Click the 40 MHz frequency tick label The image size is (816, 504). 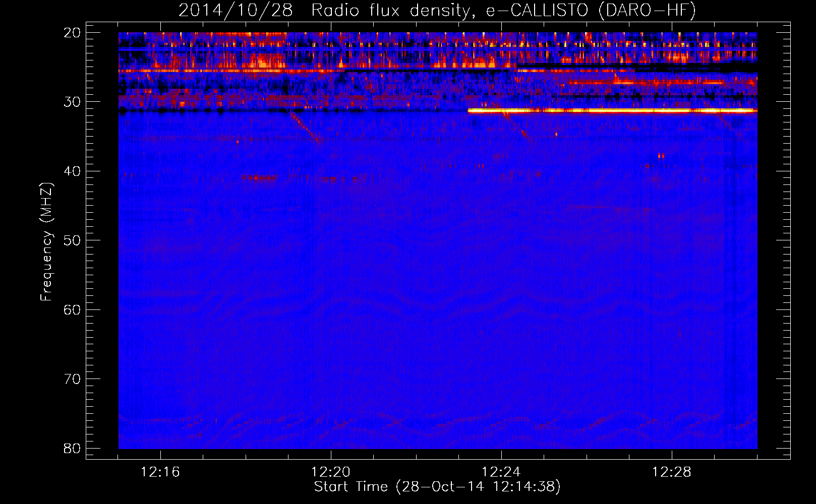[x=72, y=171]
